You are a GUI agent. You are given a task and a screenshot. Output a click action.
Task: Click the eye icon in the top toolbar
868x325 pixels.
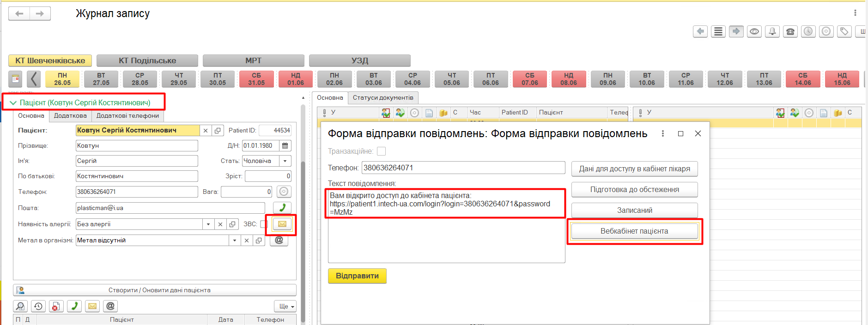(x=754, y=31)
